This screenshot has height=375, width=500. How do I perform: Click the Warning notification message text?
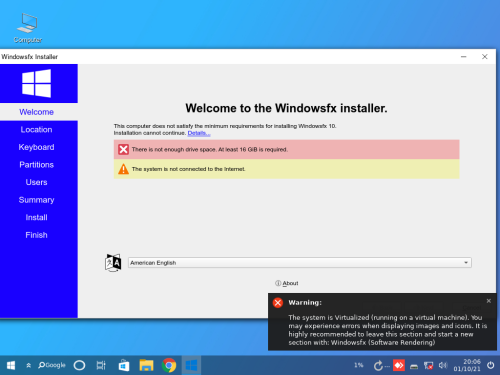388,330
